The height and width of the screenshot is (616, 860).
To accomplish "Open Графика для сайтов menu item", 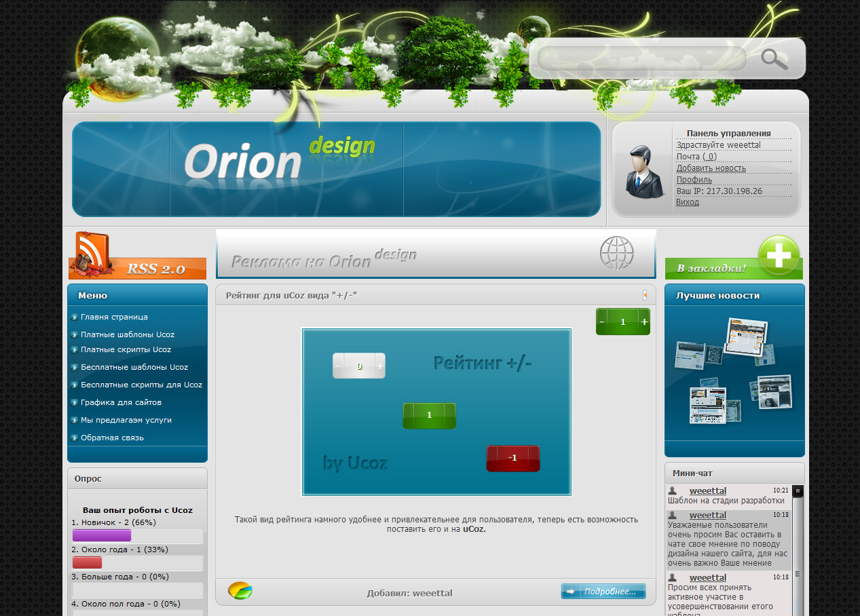I will tap(121, 402).
